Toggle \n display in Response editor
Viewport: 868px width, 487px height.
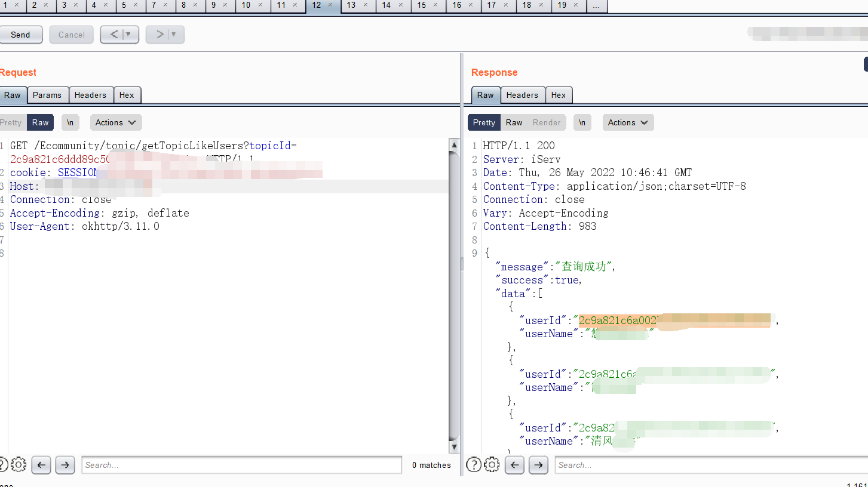(582, 122)
